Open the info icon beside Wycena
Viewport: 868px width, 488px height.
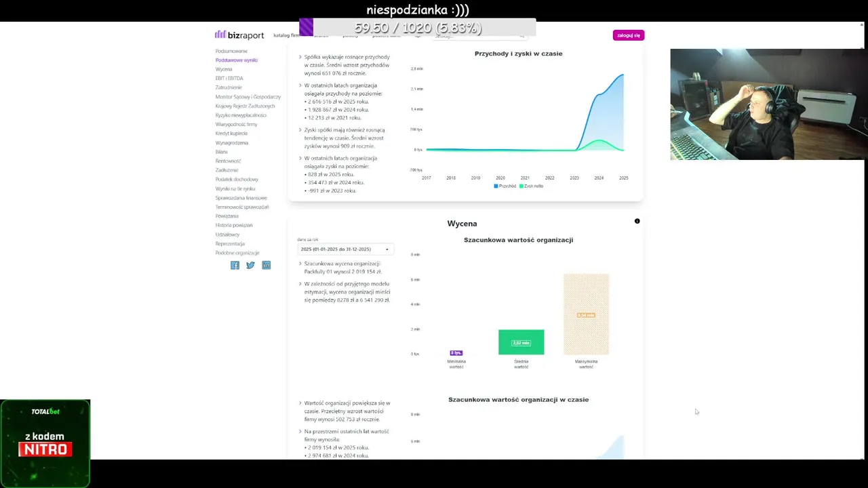pyautogui.click(x=637, y=222)
